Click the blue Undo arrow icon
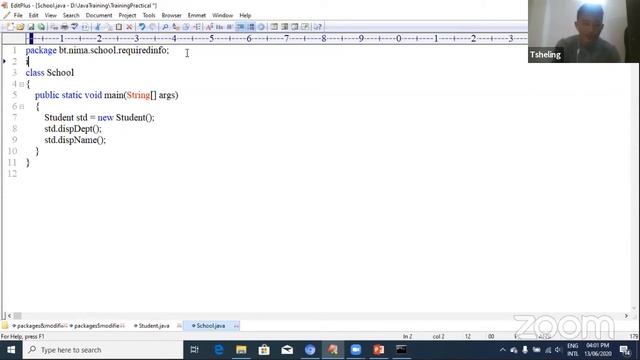This screenshot has height=360, width=640. click(x=142, y=27)
